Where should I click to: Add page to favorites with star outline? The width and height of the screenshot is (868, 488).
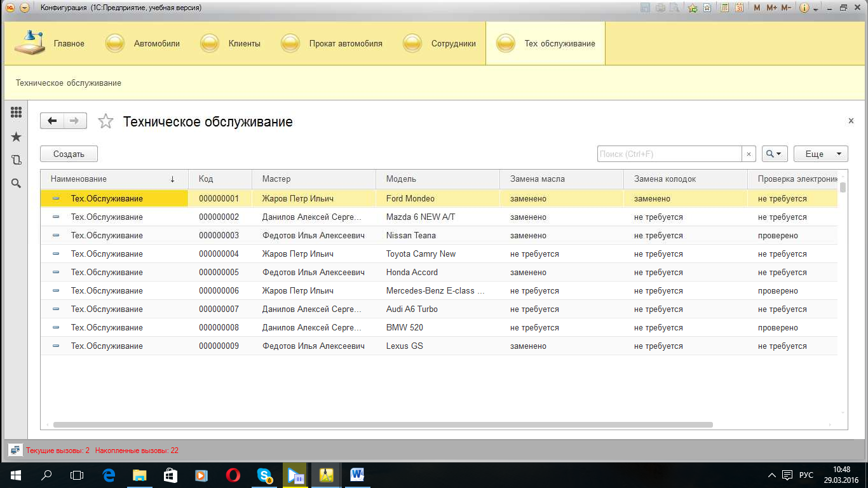[x=105, y=121]
